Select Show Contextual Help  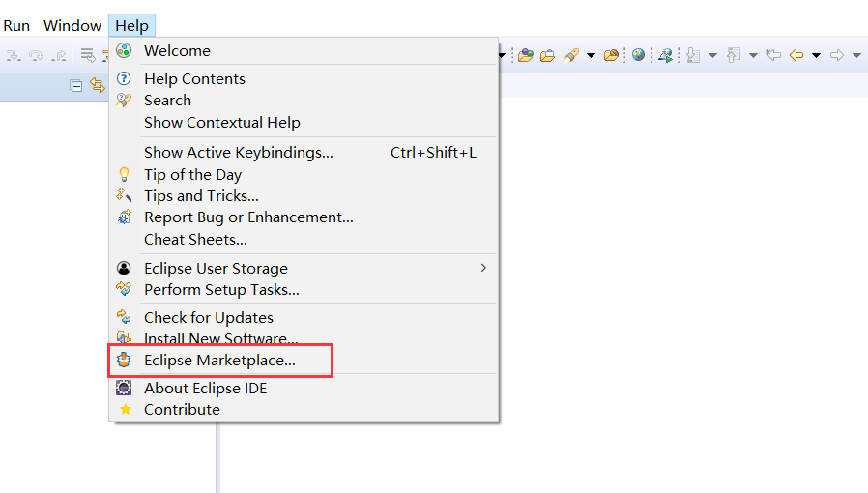[x=304, y=122]
